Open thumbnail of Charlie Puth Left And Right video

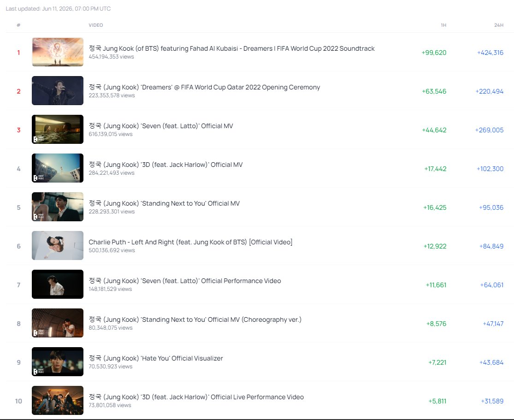(57, 245)
